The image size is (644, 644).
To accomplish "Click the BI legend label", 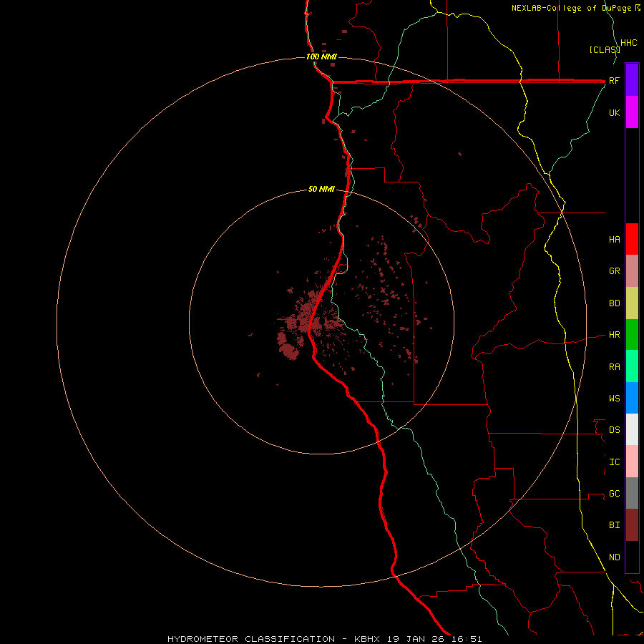I will click(x=614, y=525).
